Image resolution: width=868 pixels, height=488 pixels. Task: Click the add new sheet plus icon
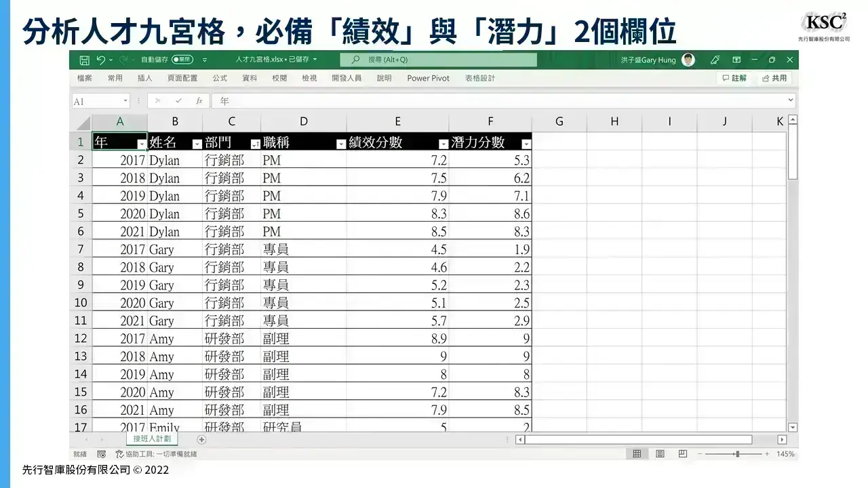click(x=201, y=439)
